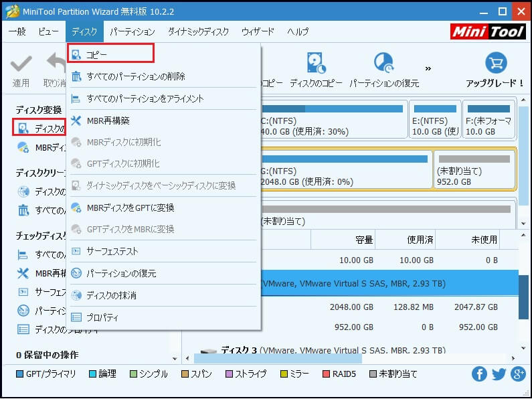Screen dimensions: 532x399
Task: Open the ヘルプ menu
Action: pyautogui.click(x=298, y=31)
